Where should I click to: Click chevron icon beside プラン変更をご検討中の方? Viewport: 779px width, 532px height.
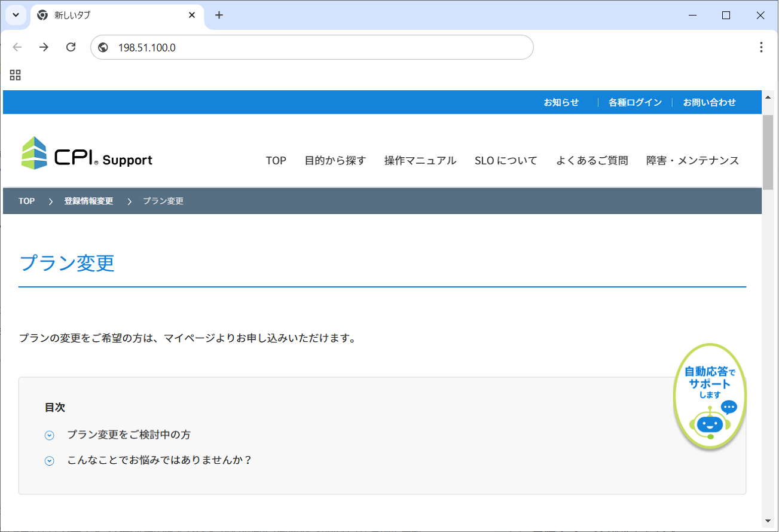[x=50, y=435]
